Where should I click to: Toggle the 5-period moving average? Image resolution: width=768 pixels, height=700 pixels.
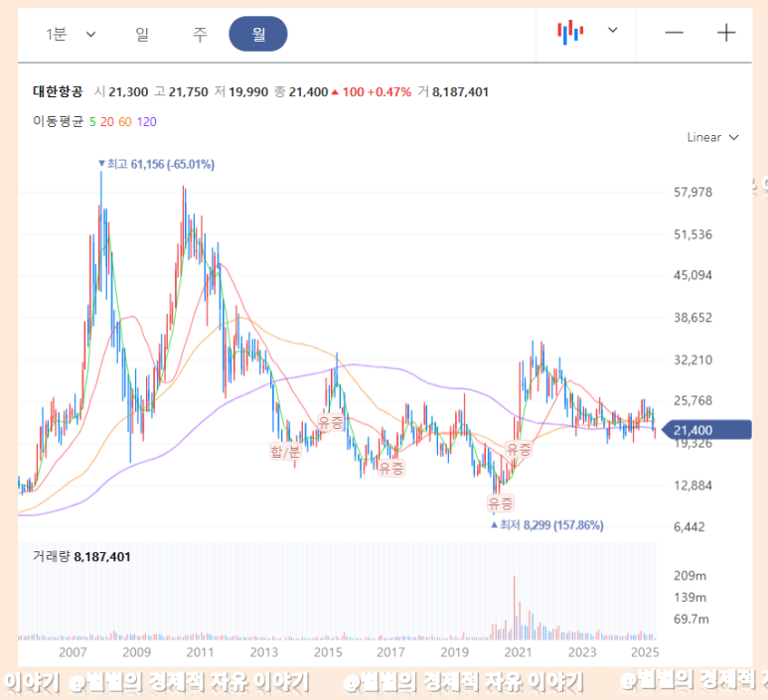click(92, 122)
